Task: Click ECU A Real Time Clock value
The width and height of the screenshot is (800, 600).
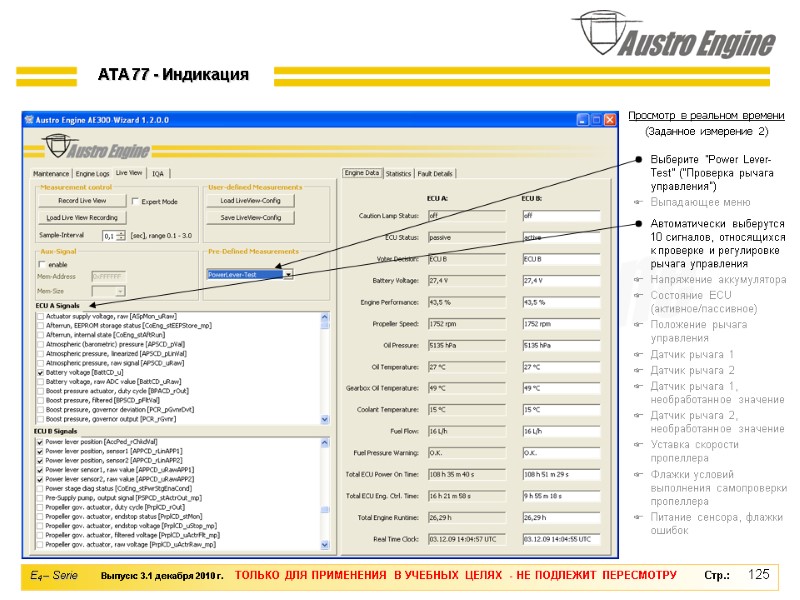Action: (467, 539)
